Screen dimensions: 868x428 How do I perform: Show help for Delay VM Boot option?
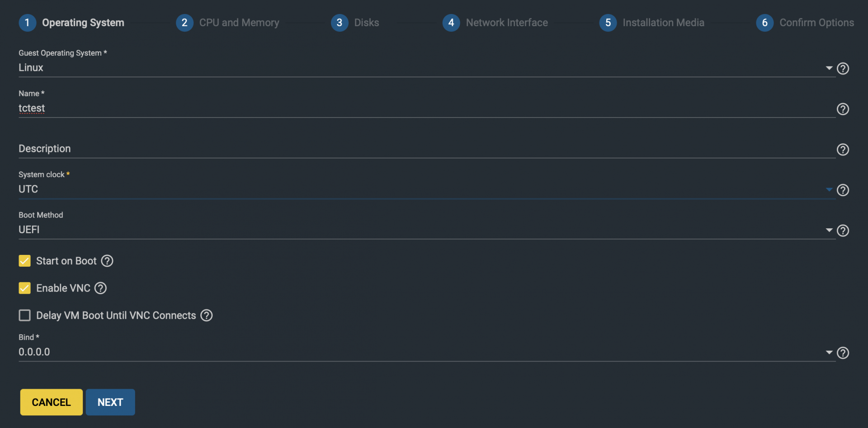207,315
